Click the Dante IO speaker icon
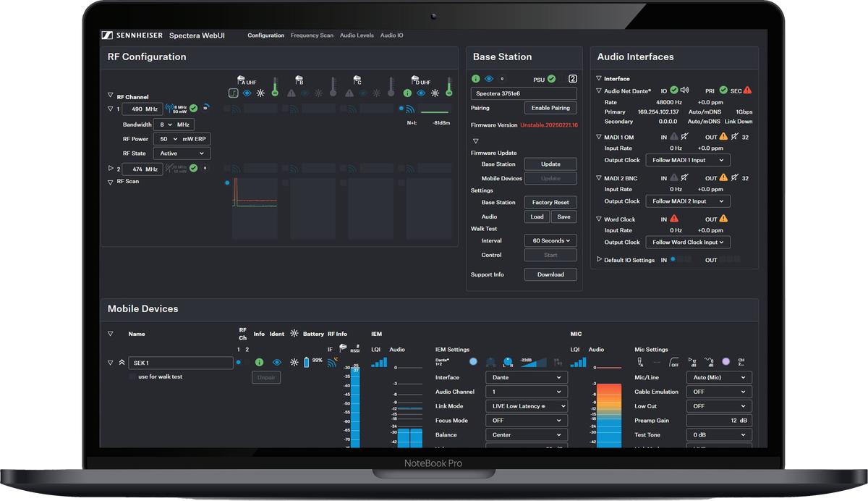 684,90
